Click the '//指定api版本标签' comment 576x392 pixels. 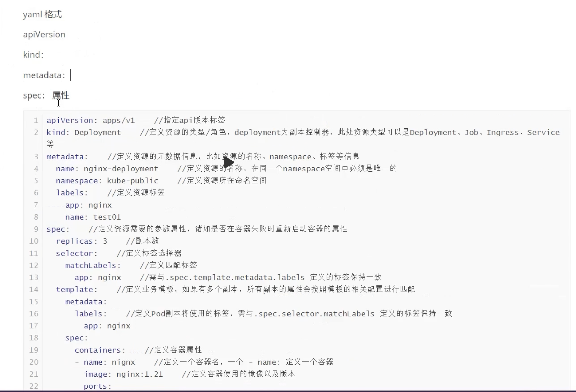pos(189,120)
